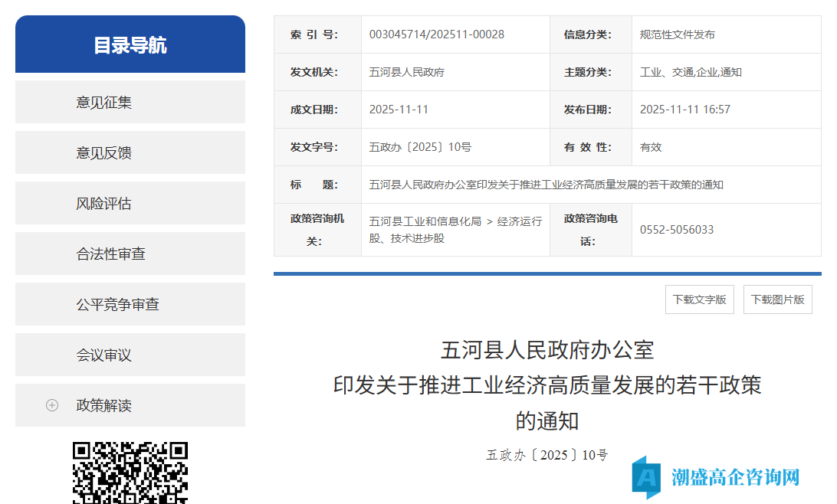Click the 目录导航 header
Viewport: 837px width, 504px height.
point(130,44)
